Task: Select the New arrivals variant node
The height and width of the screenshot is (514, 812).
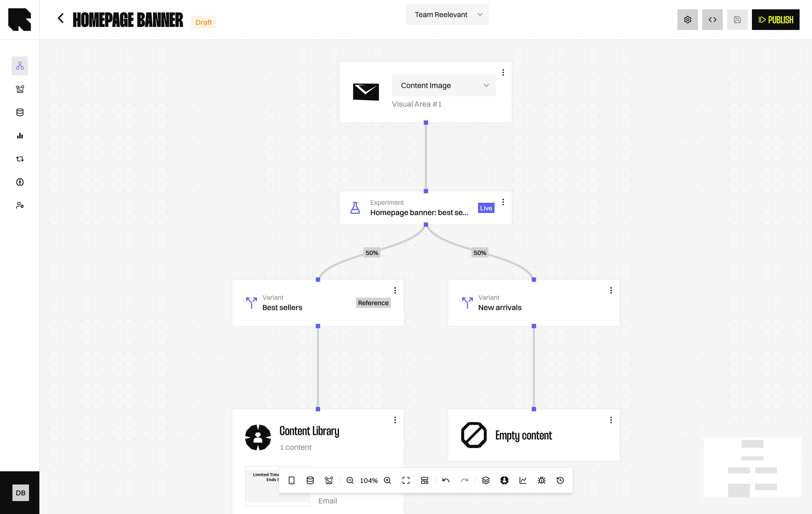Action: point(534,303)
